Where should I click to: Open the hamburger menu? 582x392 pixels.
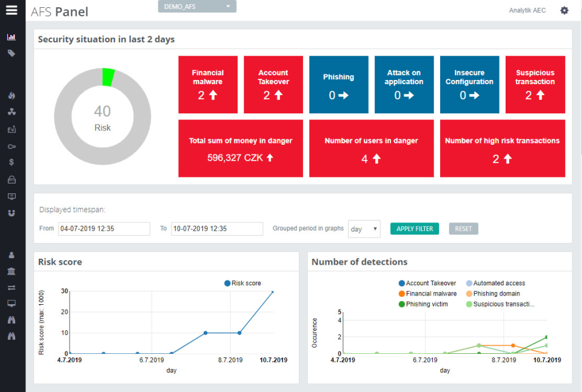coord(12,10)
